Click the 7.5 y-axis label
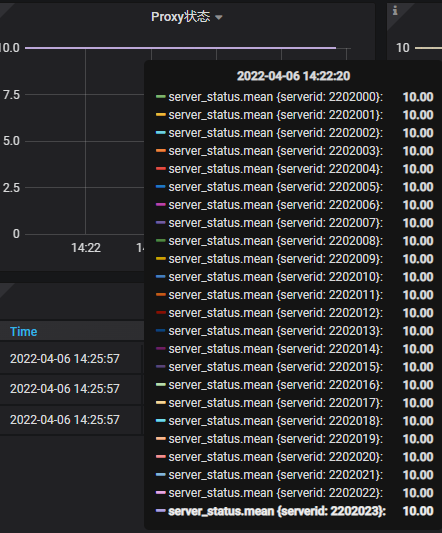Screen dimensions: 442x533 (12, 95)
